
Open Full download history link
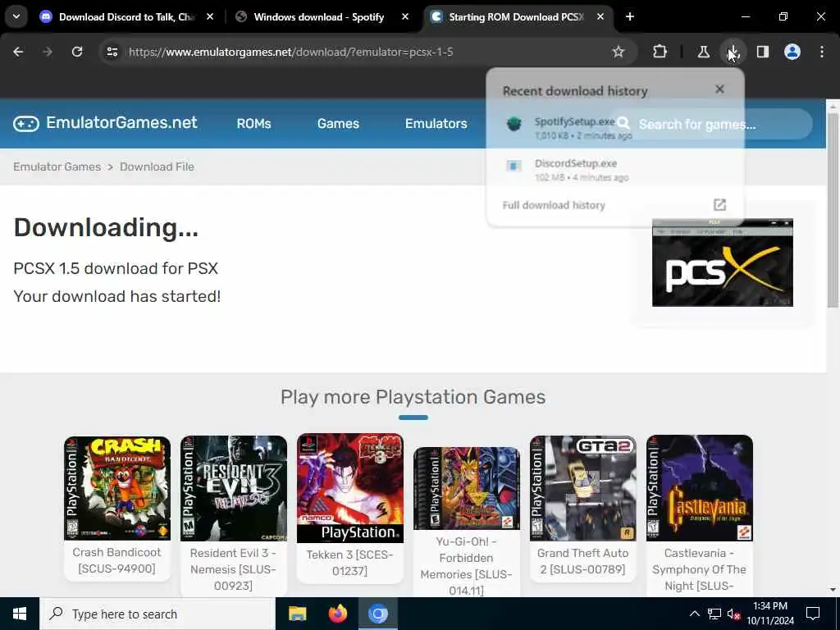tap(615, 205)
